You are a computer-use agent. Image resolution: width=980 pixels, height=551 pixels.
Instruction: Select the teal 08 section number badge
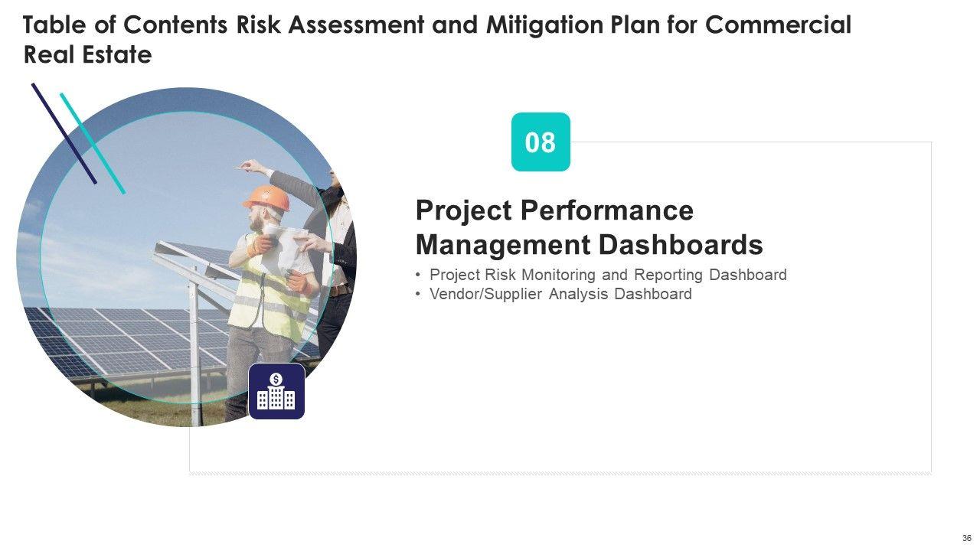click(541, 142)
